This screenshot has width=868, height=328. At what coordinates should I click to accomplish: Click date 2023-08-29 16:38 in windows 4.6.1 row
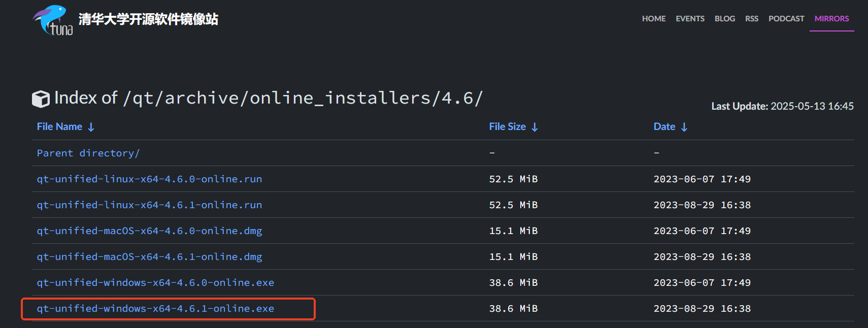[x=702, y=308]
